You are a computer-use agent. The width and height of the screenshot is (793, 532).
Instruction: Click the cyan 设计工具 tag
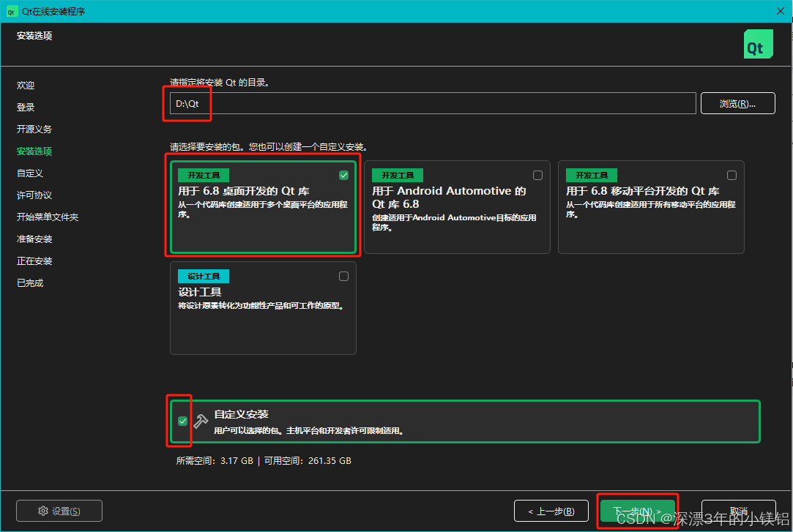click(204, 277)
